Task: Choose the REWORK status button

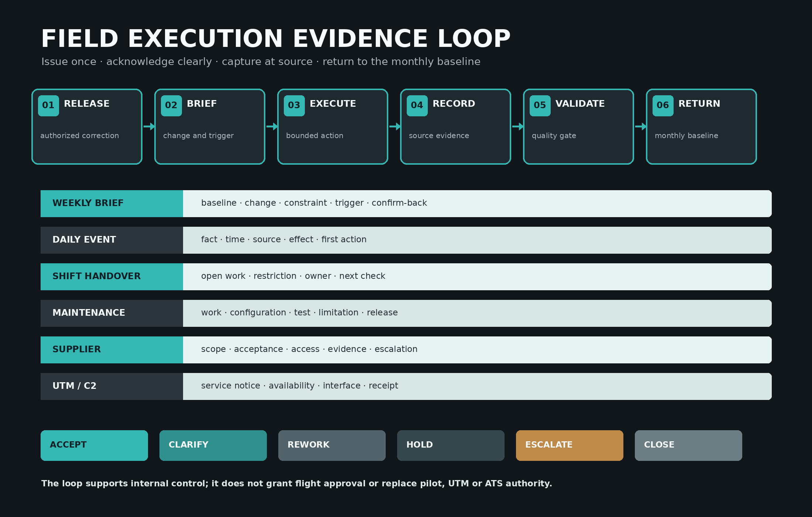Action: [x=332, y=445]
